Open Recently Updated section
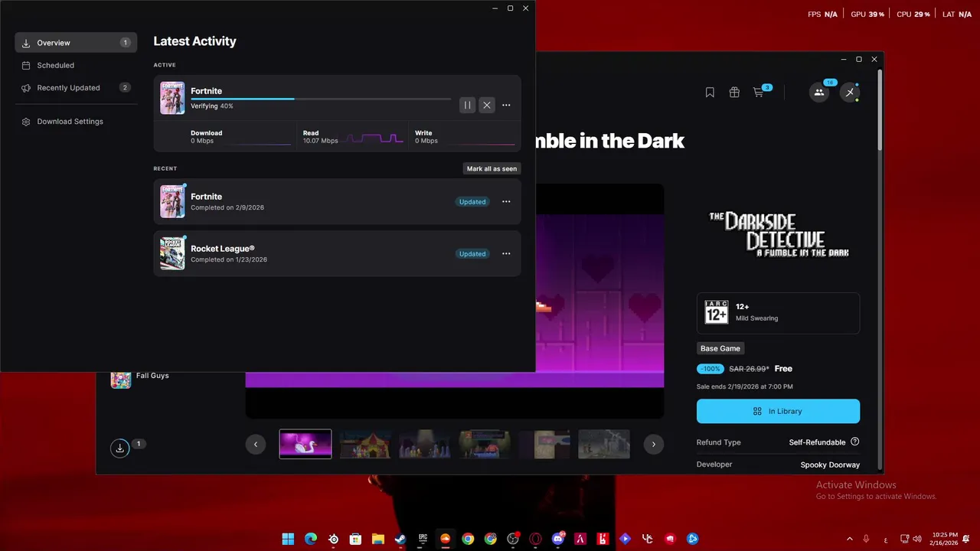The width and height of the screenshot is (980, 551). 76,88
